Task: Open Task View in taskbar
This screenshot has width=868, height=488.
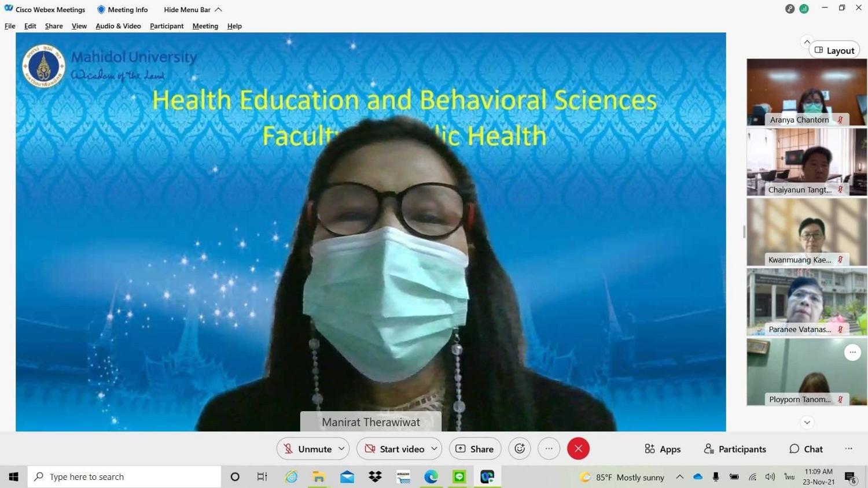Action: 262,477
